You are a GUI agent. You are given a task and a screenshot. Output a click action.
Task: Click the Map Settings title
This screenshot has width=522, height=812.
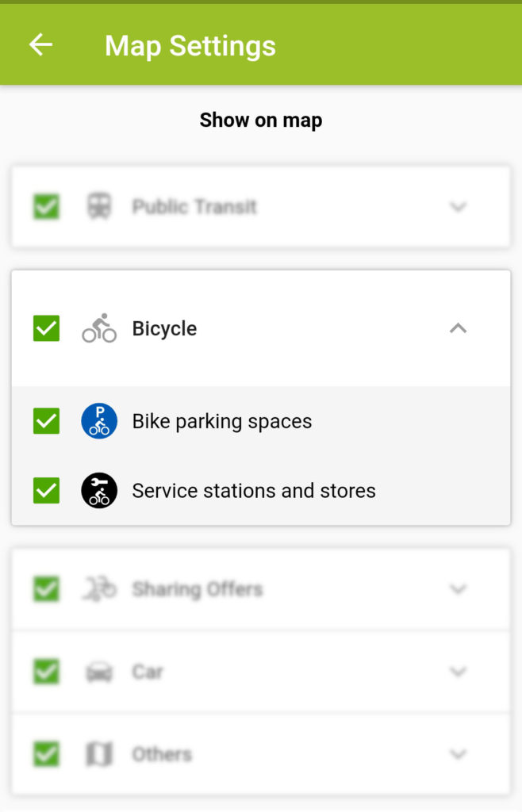pyautogui.click(x=190, y=45)
